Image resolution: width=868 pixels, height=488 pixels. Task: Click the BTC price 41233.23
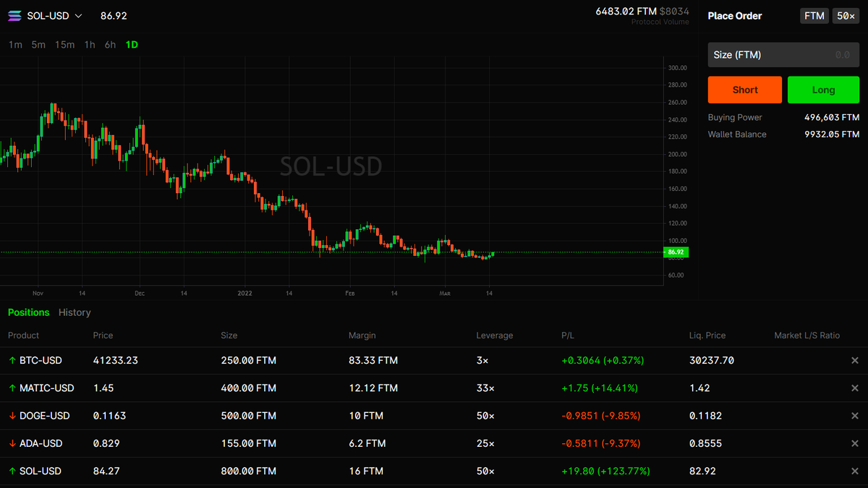[x=116, y=360]
